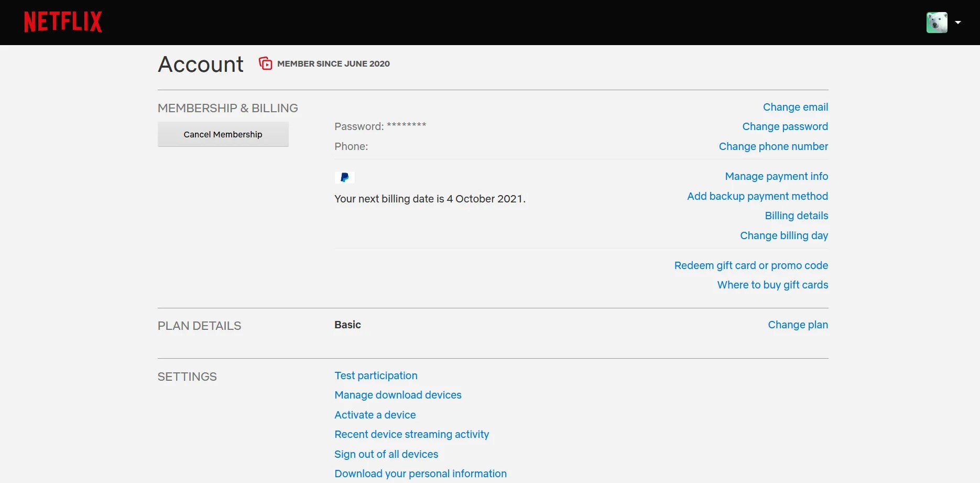The image size is (980, 483).
Task: Open the profile dropdown menu
Action: (x=959, y=22)
